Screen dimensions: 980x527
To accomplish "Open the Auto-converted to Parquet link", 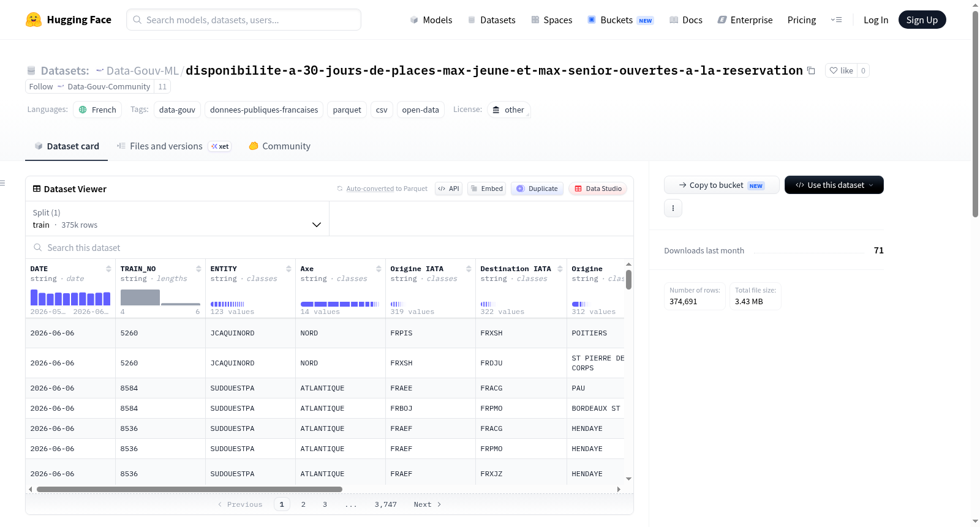I will 370,189.
